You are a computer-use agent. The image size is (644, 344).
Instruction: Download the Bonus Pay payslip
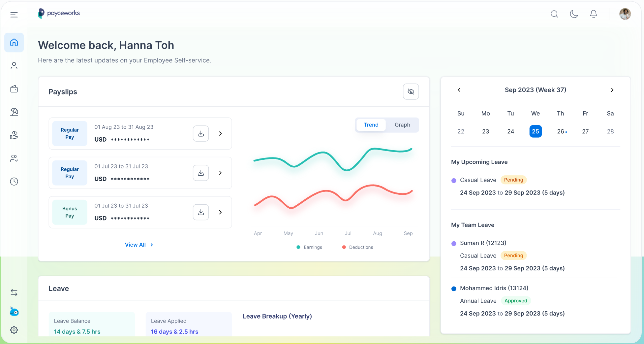pyautogui.click(x=201, y=212)
